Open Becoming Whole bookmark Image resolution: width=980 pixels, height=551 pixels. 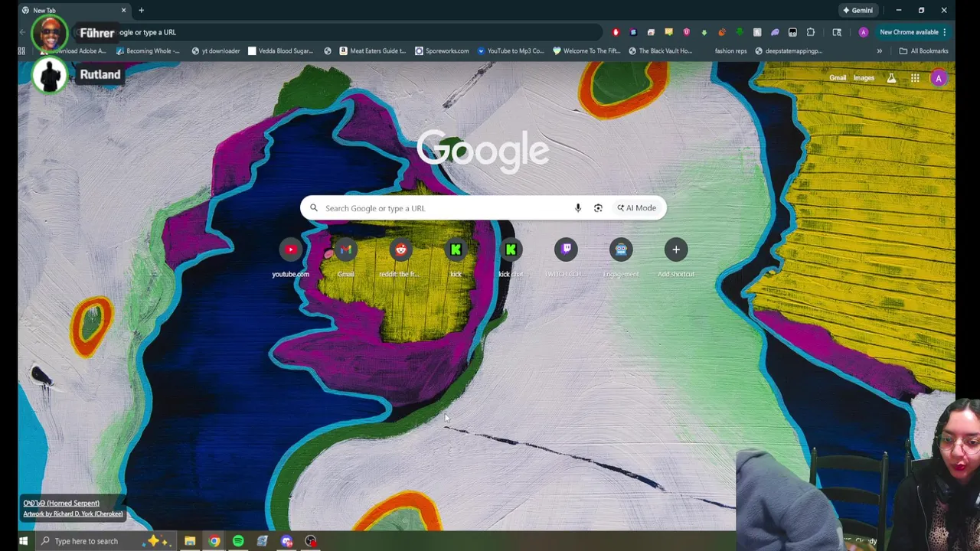tap(148, 51)
